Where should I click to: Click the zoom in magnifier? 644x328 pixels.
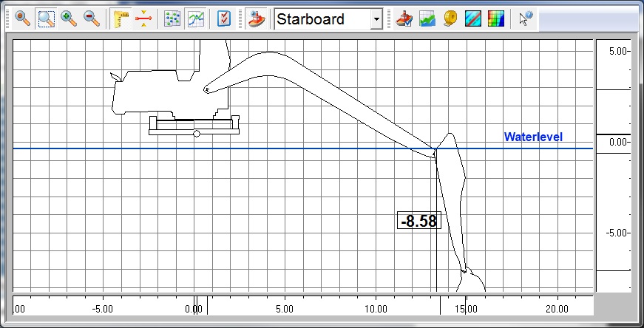pos(69,19)
